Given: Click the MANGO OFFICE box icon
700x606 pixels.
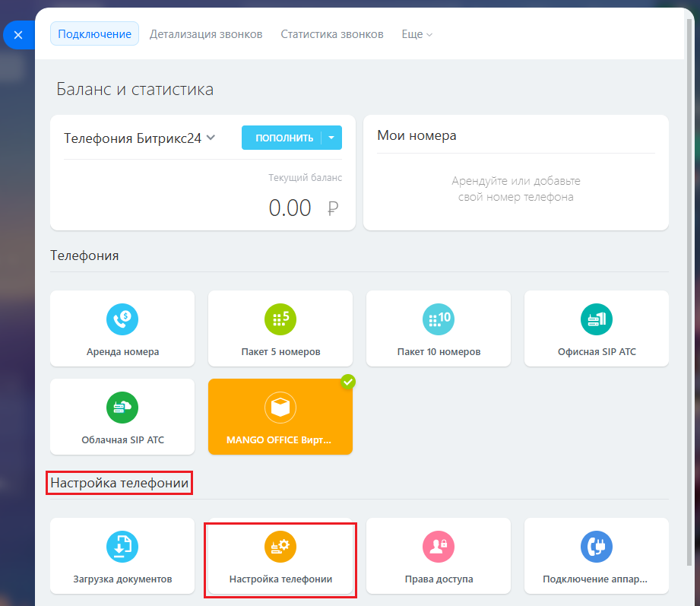Looking at the screenshot, I should tap(280, 408).
